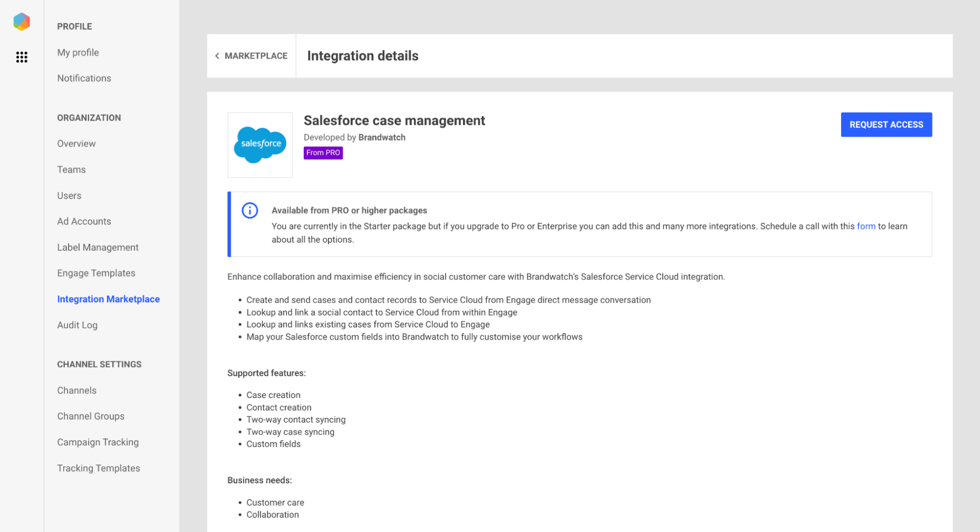Click the ORGANIZATION section header
This screenshot has height=532, width=980.
pyautogui.click(x=89, y=118)
